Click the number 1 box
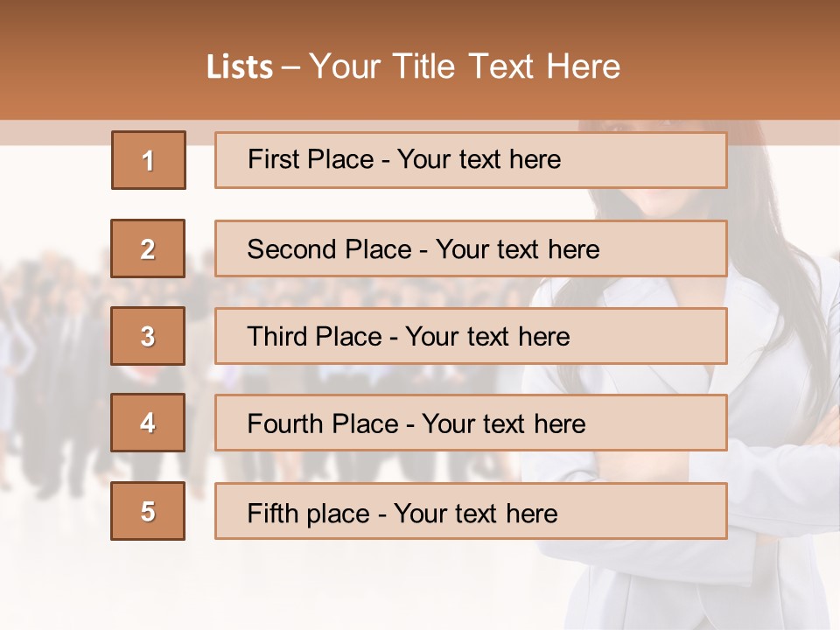Screen dimensions: 840x630 click(x=148, y=160)
